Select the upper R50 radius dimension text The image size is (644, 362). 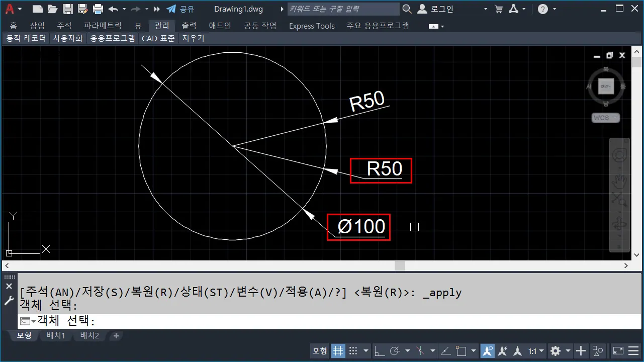coord(367,101)
